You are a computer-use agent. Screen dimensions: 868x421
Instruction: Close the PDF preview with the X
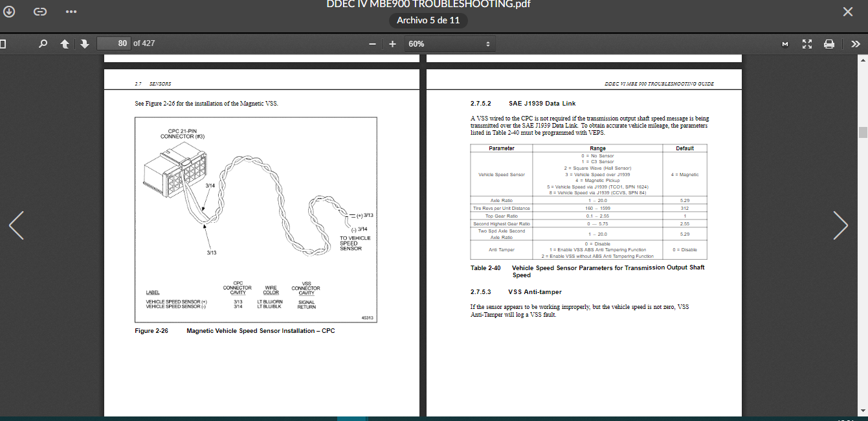point(848,12)
